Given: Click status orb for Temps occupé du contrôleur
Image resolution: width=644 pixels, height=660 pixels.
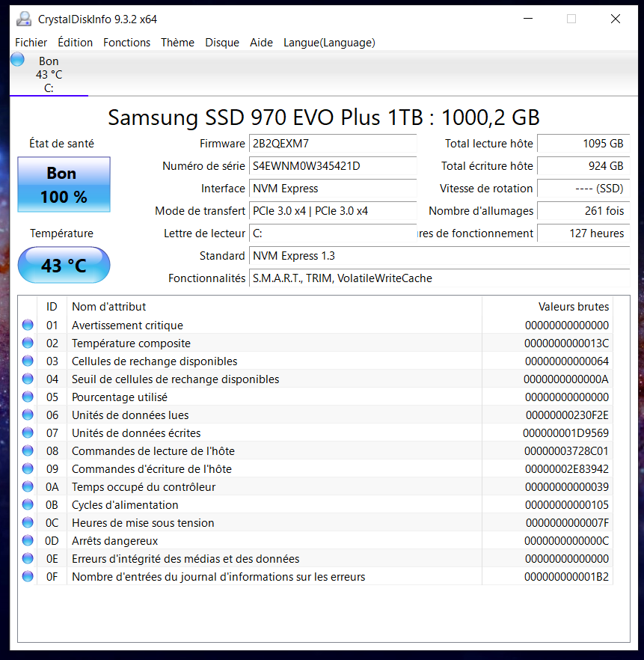Looking at the screenshot, I should pos(28,486).
